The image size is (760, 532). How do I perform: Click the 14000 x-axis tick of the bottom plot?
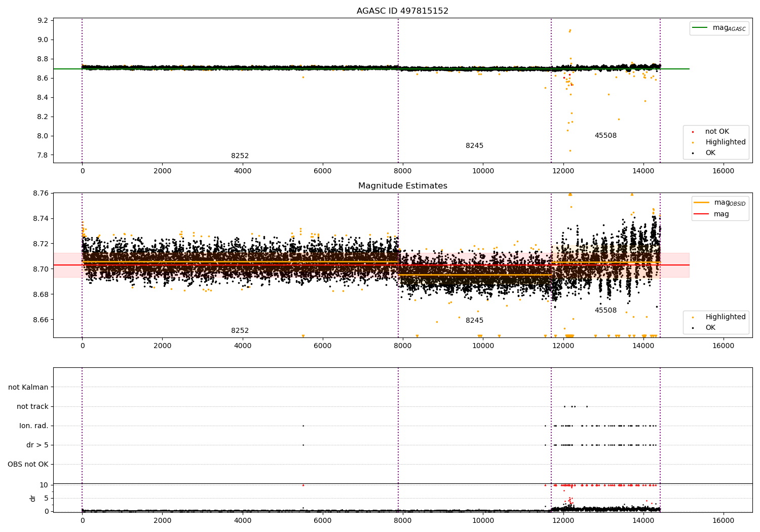click(643, 521)
